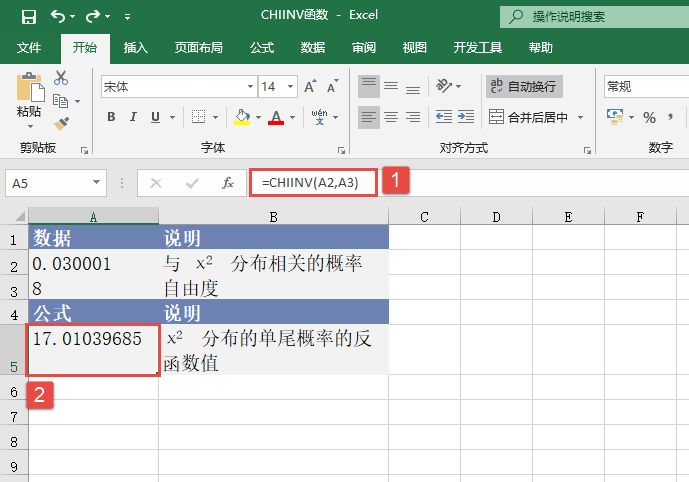Open the 剪贴板 dialog launcher
This screenshot has width=689, height=482.
84,151
